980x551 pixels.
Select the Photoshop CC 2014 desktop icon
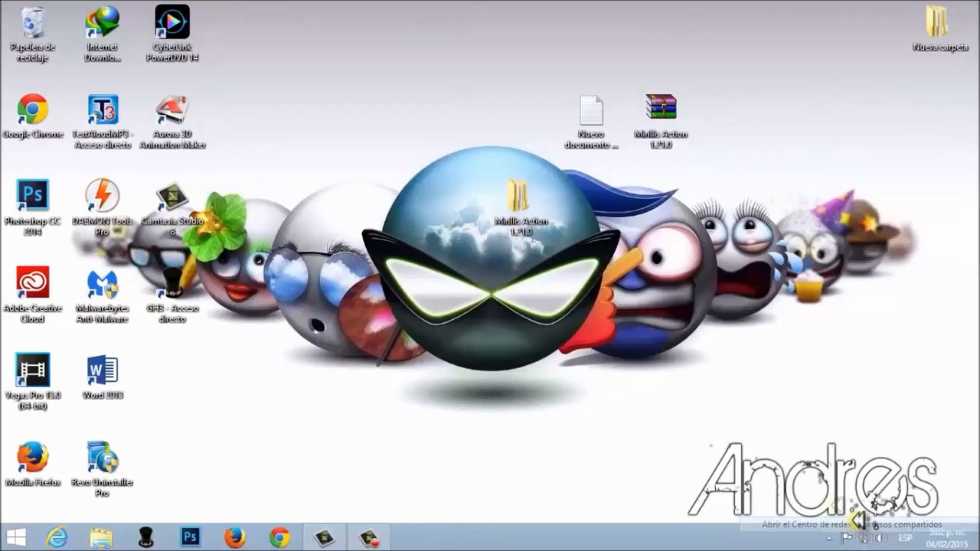(32, 208)
